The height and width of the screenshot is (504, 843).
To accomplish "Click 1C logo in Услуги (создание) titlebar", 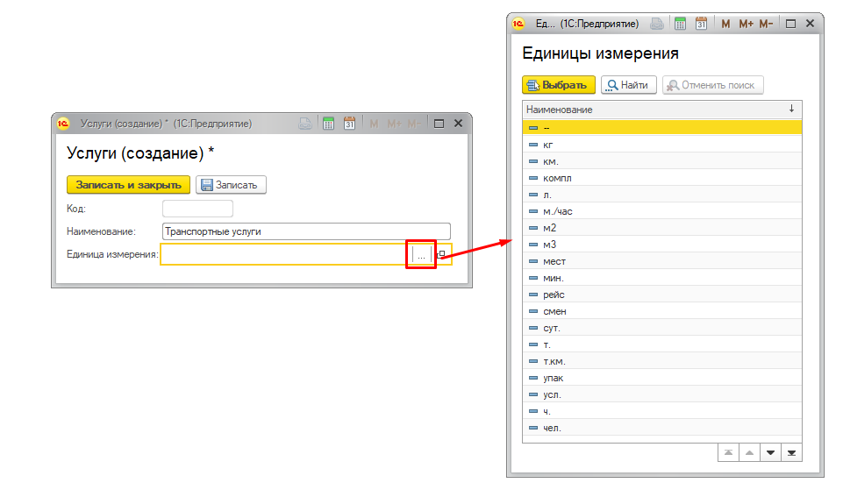I will point(63,124).
